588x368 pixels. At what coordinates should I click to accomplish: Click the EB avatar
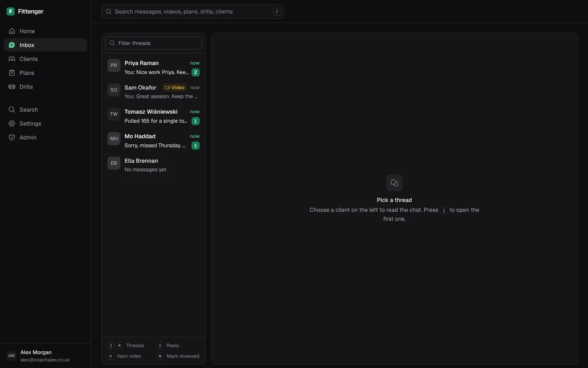pyautogui.click(x=114, y=163)
